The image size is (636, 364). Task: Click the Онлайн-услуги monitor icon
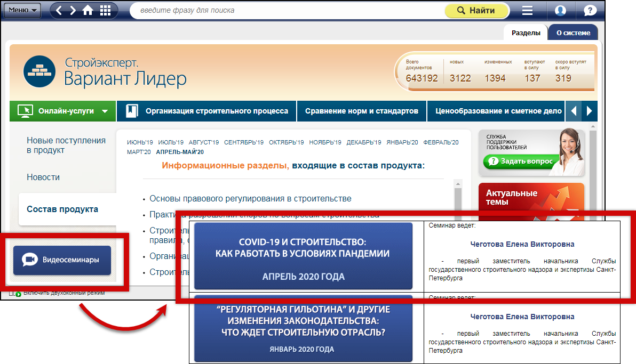pos(25,111)
